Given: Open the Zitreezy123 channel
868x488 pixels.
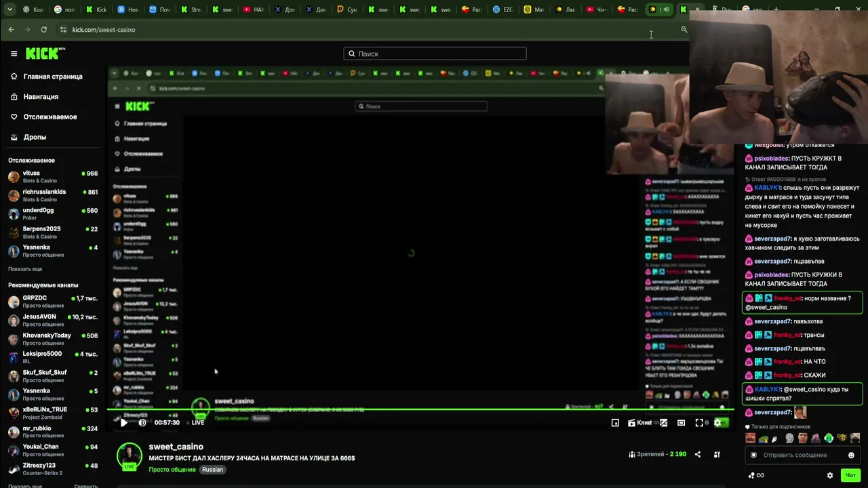Looking at the screenshot, I should 53,468.
